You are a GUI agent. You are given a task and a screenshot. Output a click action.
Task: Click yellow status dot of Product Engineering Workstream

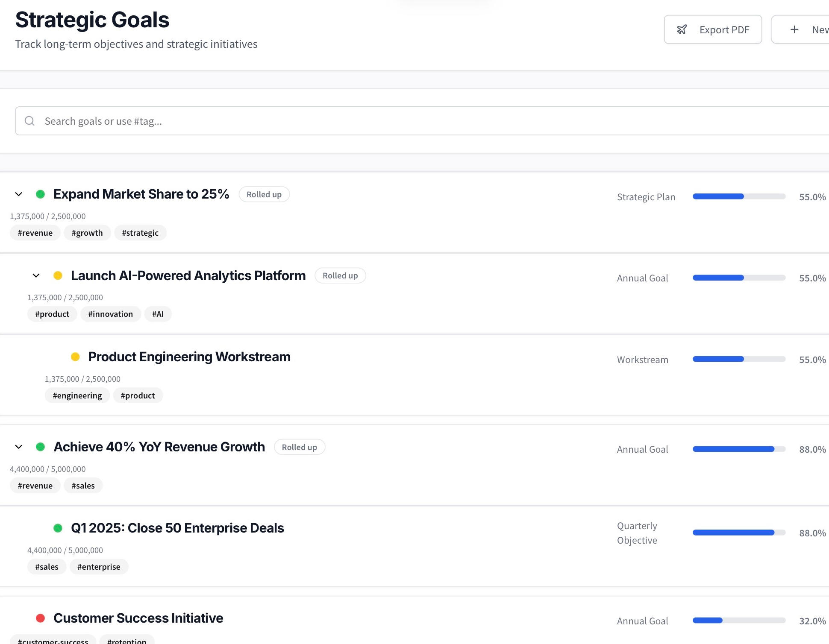pos(75,357)
